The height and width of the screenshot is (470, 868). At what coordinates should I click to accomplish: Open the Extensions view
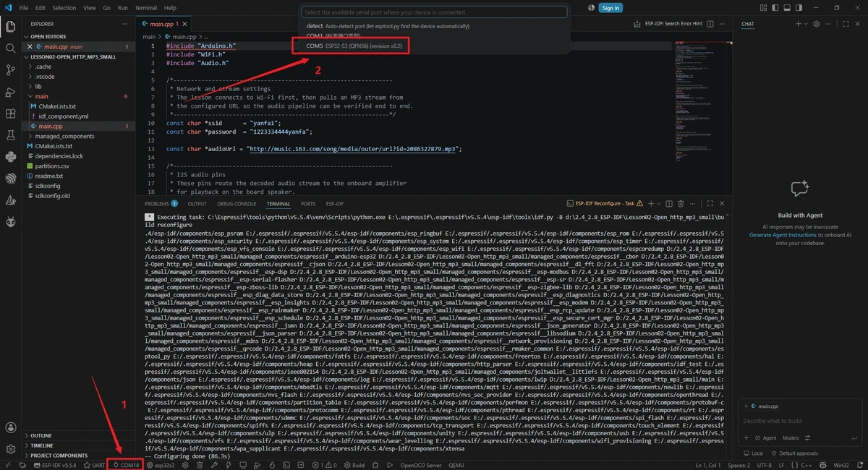(x=11, y=114)
